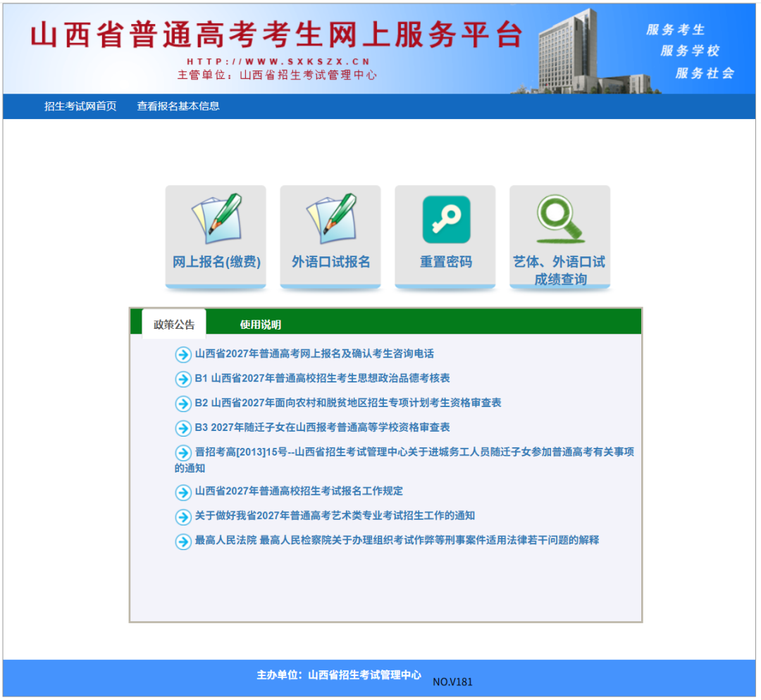Click the arrow icon beside B2 资格审查表
The image size is (761, 700).
click(183, 404)
